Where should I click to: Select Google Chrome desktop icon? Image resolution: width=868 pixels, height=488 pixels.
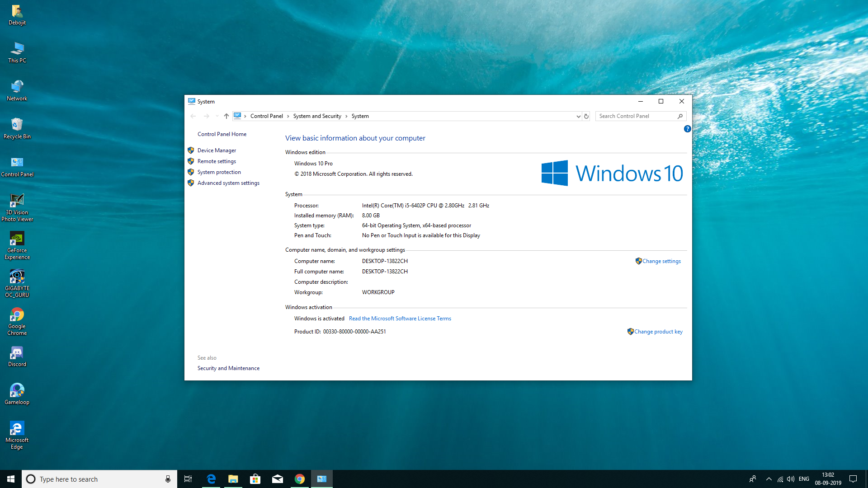click(x=17, y=322)
